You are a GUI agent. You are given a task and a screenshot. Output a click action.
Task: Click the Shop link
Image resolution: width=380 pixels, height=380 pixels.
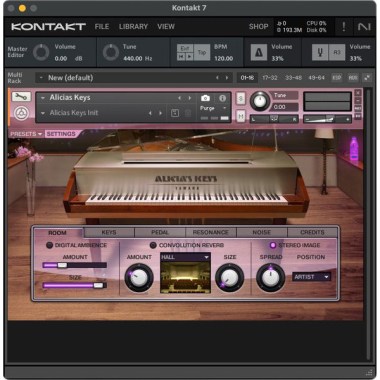pos(258,27)
